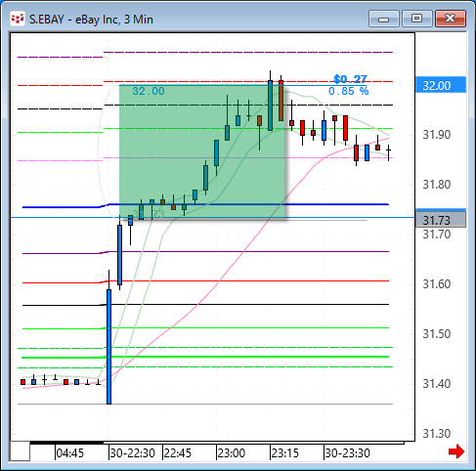Click the window title S.EBAY - eBay Inc, 3 Min

coord(91,20)
